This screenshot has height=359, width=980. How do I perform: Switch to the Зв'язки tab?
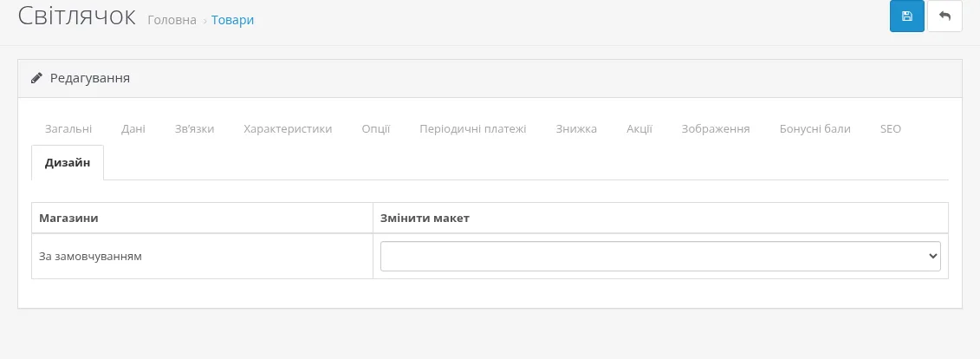pyautogui.click(x=194, y=129)
